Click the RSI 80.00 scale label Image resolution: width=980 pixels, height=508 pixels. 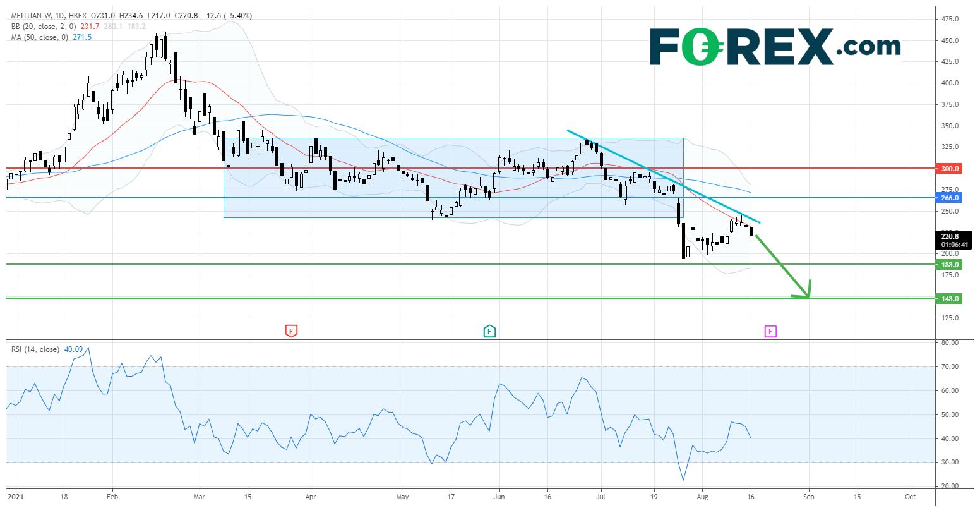pyautogui.click(x=951, y=342)
